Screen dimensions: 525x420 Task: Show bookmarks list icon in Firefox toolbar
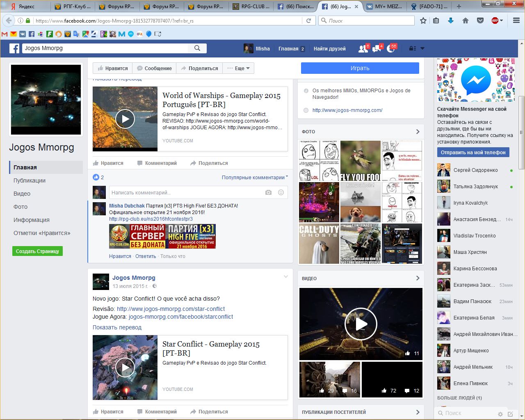436,21
